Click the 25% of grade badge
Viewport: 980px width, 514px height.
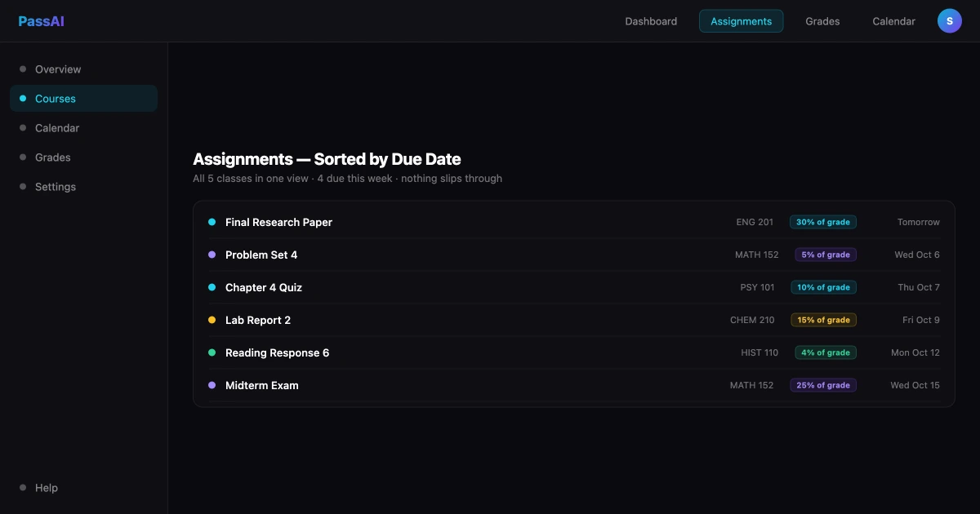pyautogui.click(x=823, y=385)
